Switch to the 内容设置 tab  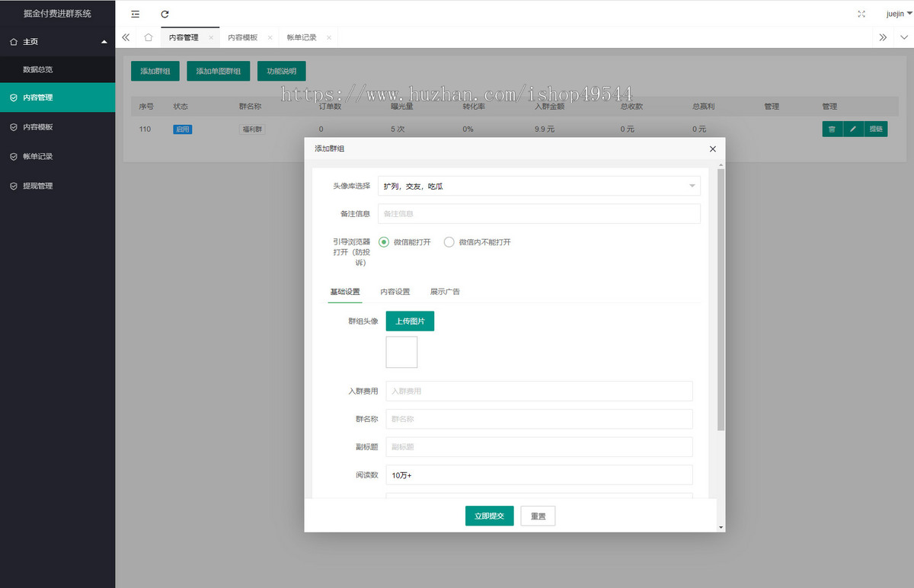pyautogui.click(x=395, y=292)
